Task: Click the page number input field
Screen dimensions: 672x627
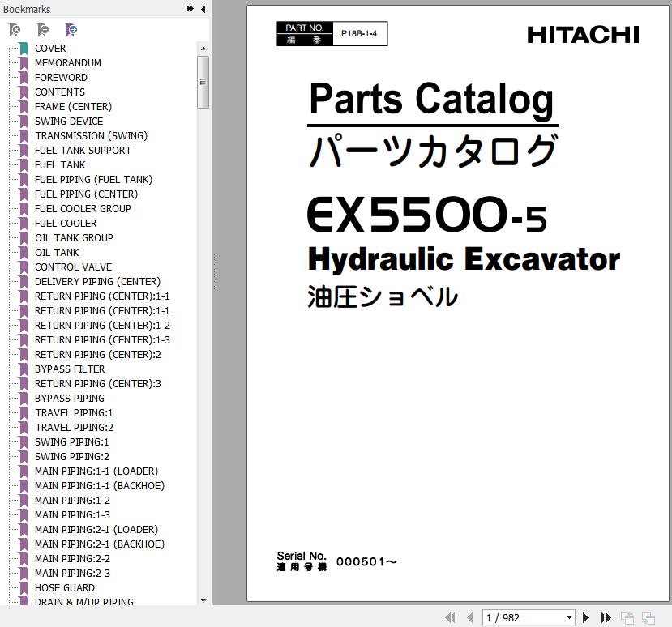Action: [x=522, y=617]
